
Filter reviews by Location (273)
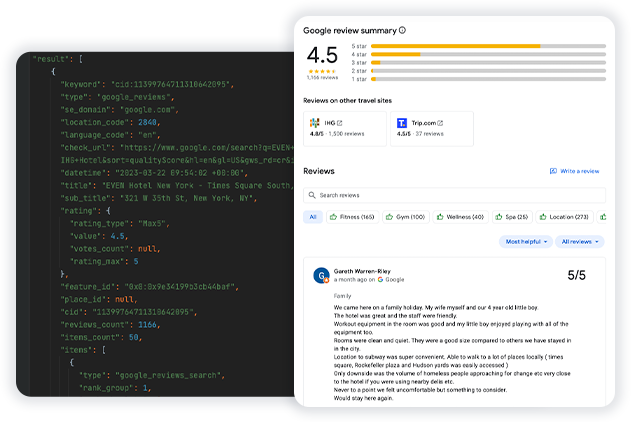(564, 217)
